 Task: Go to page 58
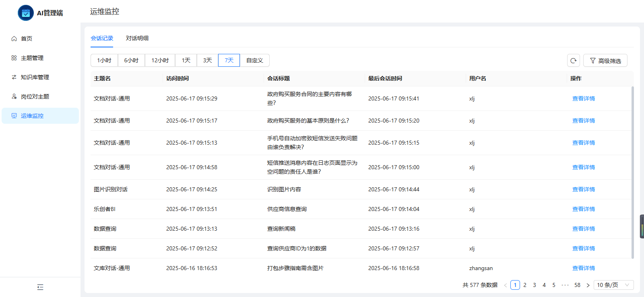click(577, 285)
